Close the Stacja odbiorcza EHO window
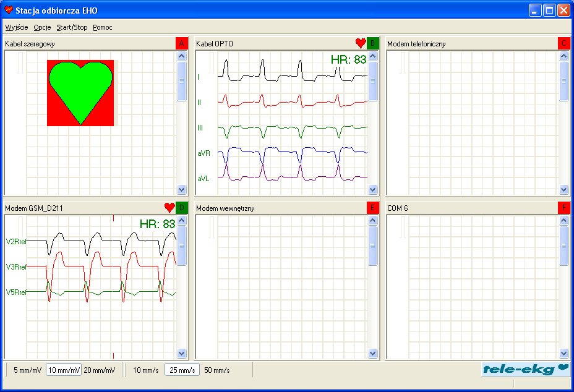574x392 pixels. click(x=563, y=11)
